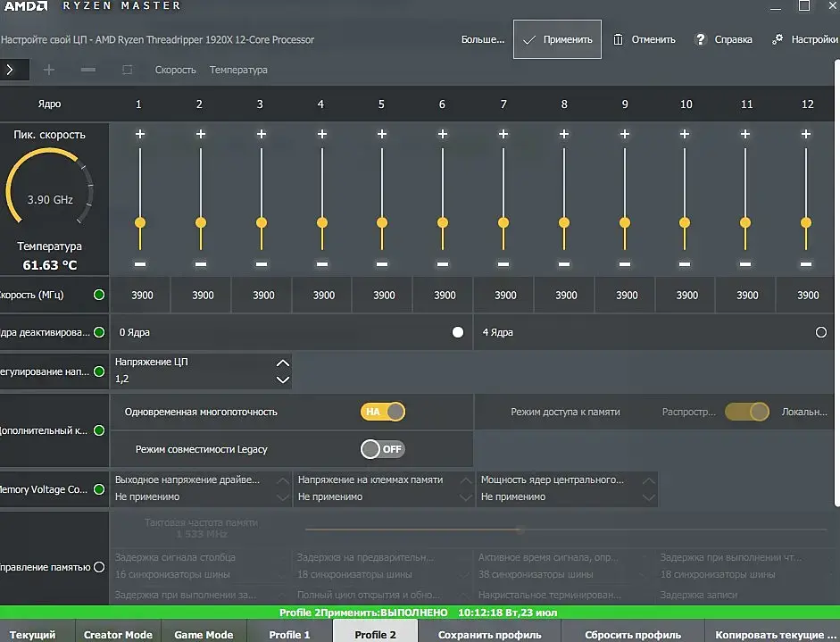This screenshot has height=642, width=840.
Task: Click up chevron of Мощность ядер центрального
Action: point(649,480)
